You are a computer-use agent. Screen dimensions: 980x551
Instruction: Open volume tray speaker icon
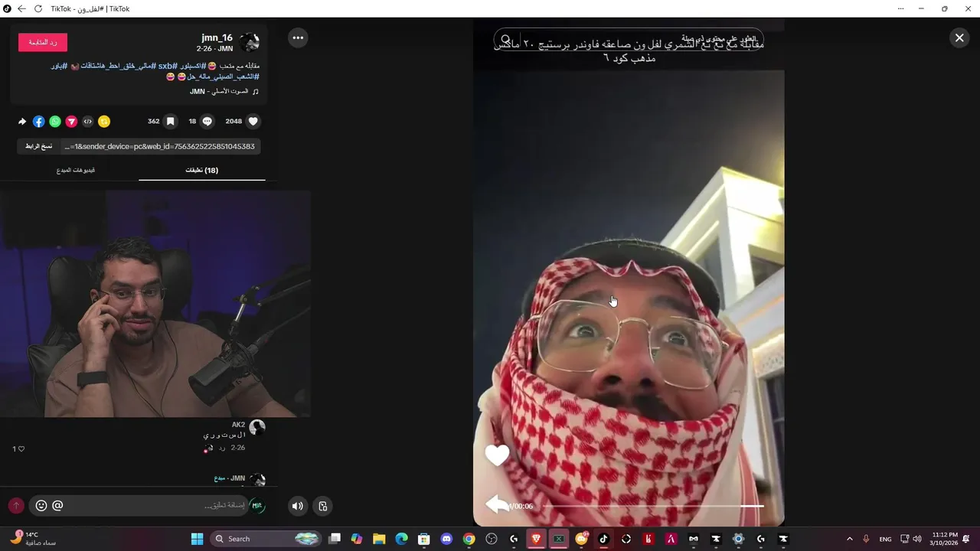(x=916, y=539)
